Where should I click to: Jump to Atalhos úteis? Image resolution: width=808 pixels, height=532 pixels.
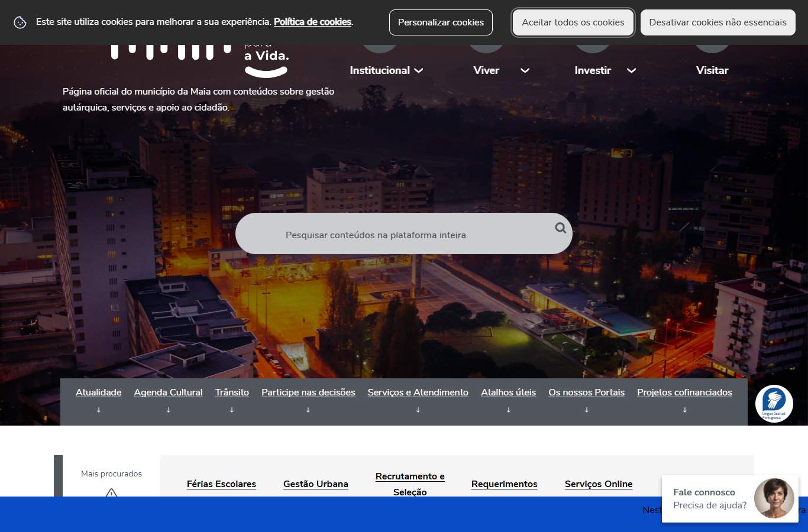[x=509, y=392]
